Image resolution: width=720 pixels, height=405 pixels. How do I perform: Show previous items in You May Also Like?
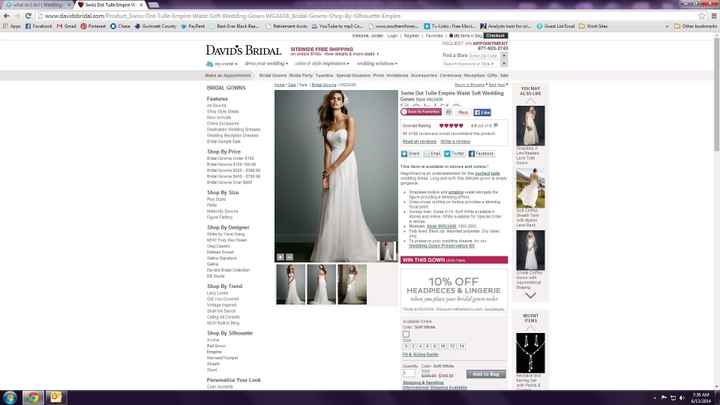(x=530, y=100)
